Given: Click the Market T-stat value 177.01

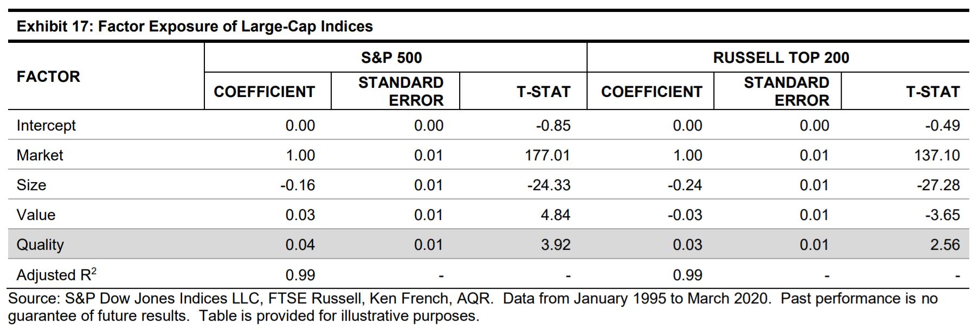Looking at the screenshot, I should click(547, 156).
